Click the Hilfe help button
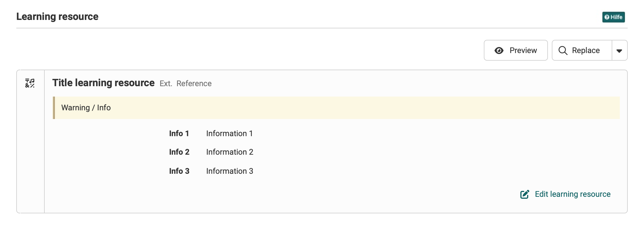This screenshot has height=233, width=644. pos(614,17)
